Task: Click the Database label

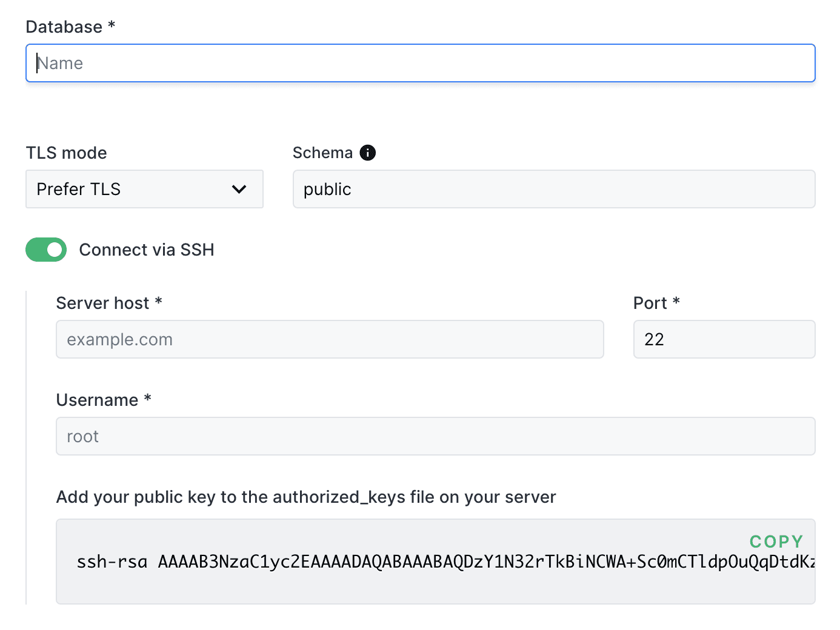Action: pos(70,27)
